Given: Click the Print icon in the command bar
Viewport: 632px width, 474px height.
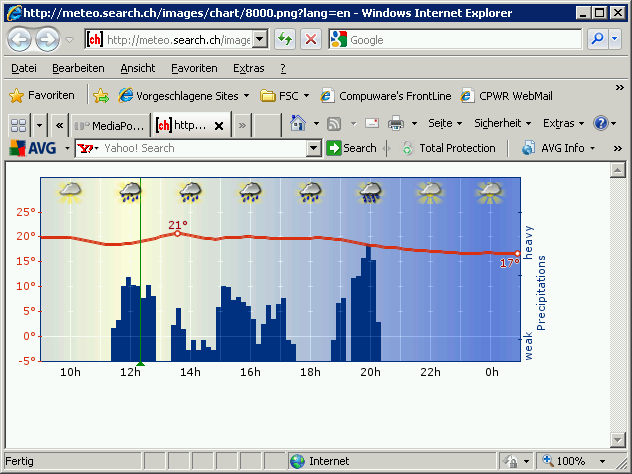Looking at the screenshot, I should [x=395, y=124].
